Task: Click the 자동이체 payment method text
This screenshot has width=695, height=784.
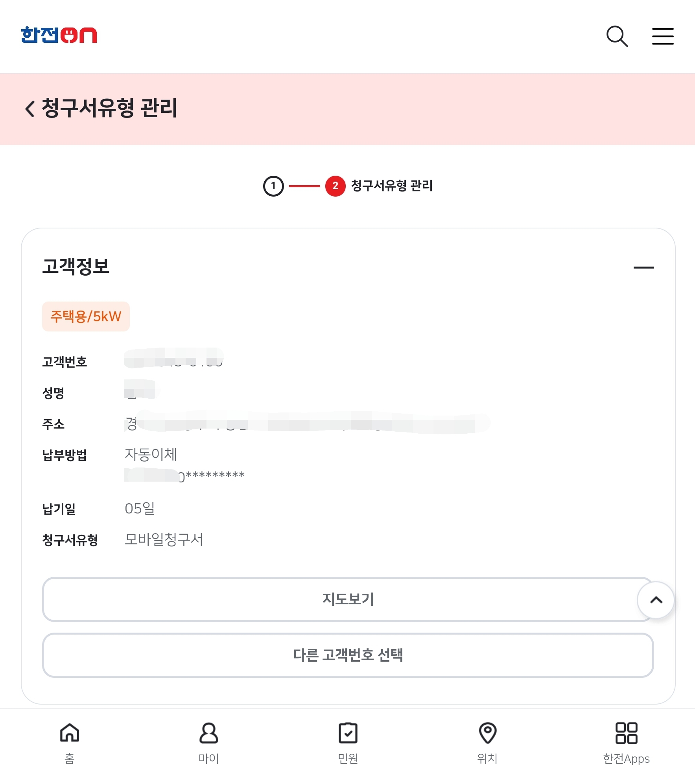Action: pos(151,455)
